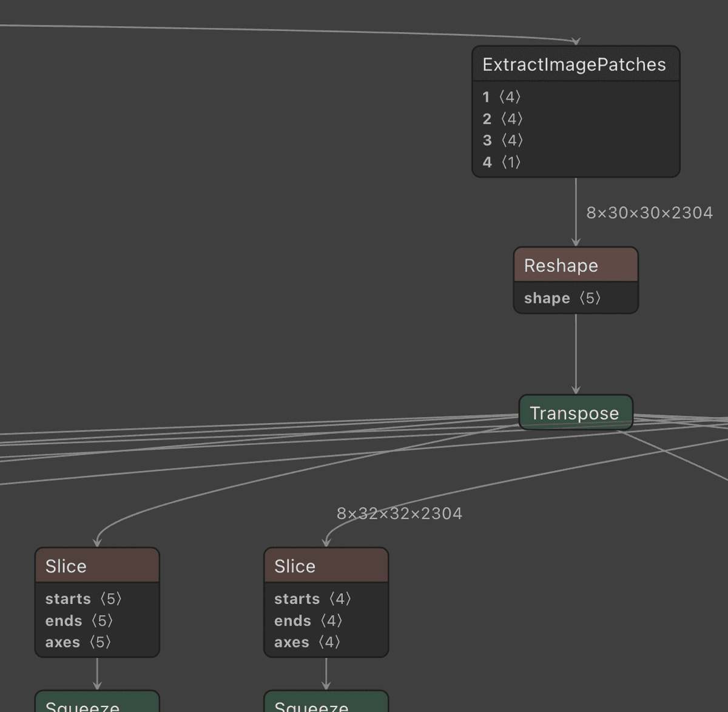The width and height of the screenshot is (728, 712).
Task: Select the Reshape node header
Action: coord(575,265)
